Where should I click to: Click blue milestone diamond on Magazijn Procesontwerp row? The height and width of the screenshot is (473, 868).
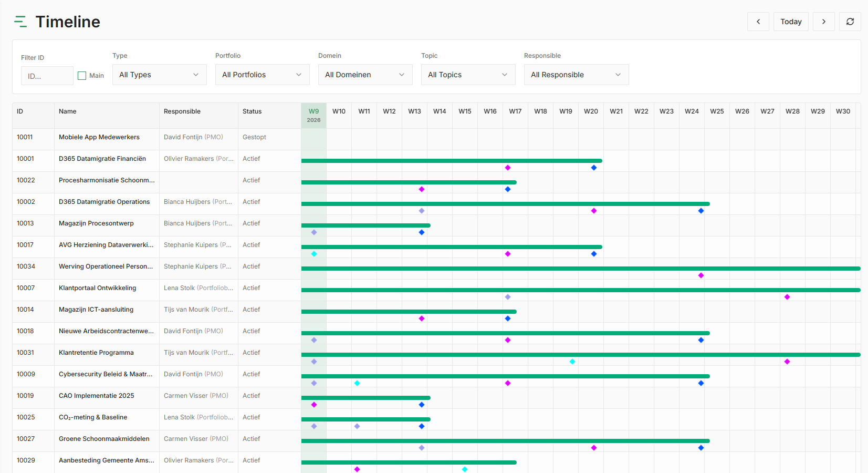click(x=422, y=232)
